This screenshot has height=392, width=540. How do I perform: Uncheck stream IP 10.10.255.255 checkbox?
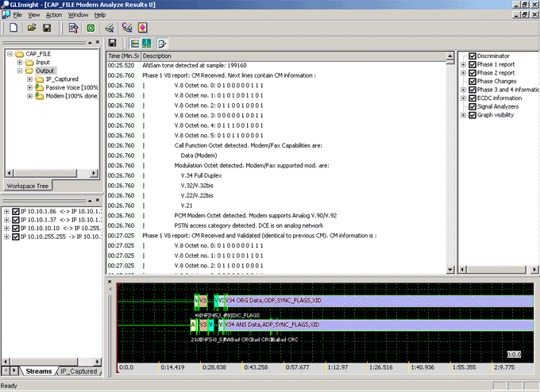pyautogui.click(x=16, y=236)
